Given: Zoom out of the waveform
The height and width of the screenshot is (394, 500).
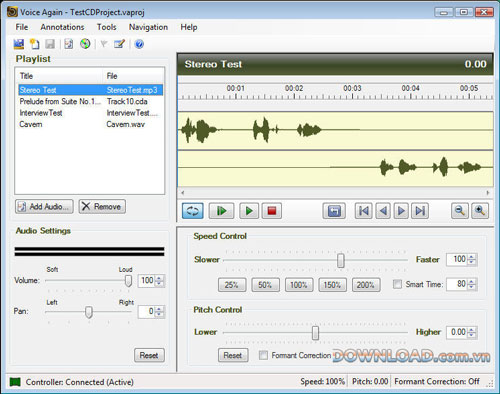Looking at the screenshot, I should [460, 211].
